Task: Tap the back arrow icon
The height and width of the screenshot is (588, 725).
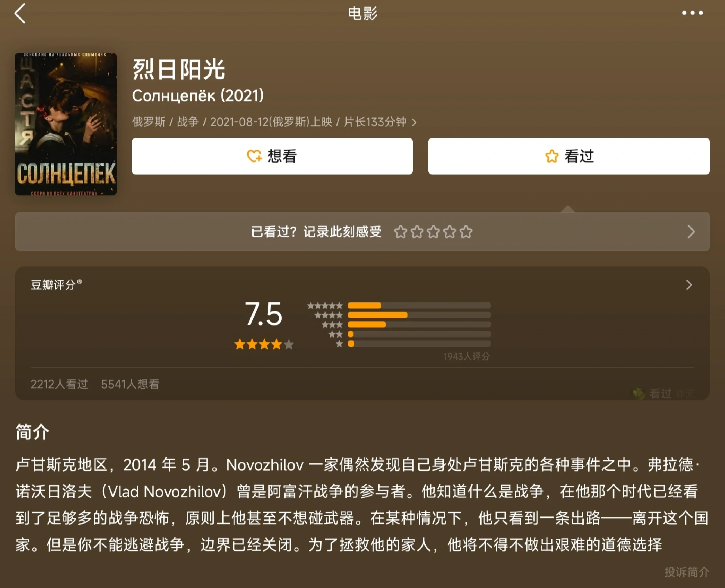Action: pos(20,13)
